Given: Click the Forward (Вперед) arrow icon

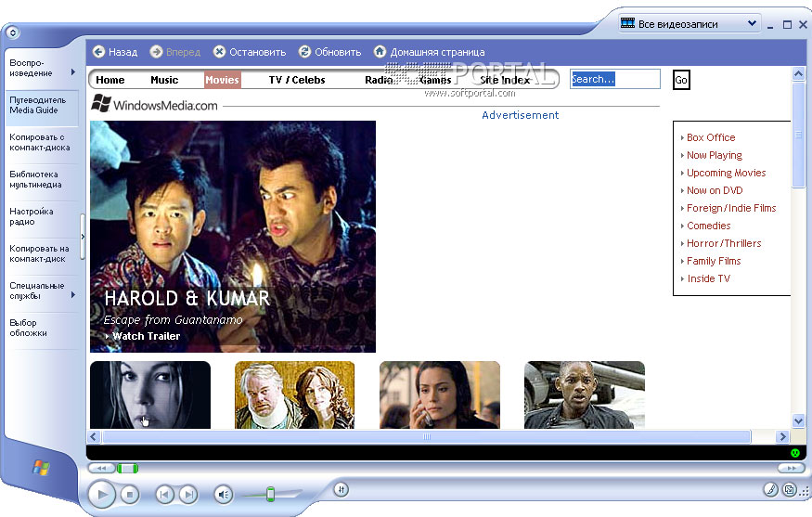Looking at the screenshot, I should (156, 52).
